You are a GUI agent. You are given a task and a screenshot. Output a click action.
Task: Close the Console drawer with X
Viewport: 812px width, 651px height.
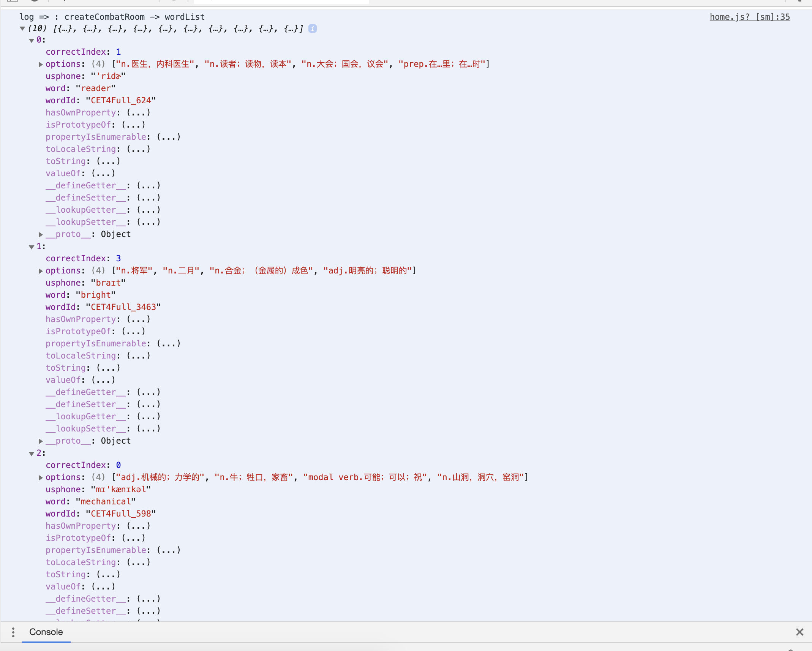[x=799, y=632]
